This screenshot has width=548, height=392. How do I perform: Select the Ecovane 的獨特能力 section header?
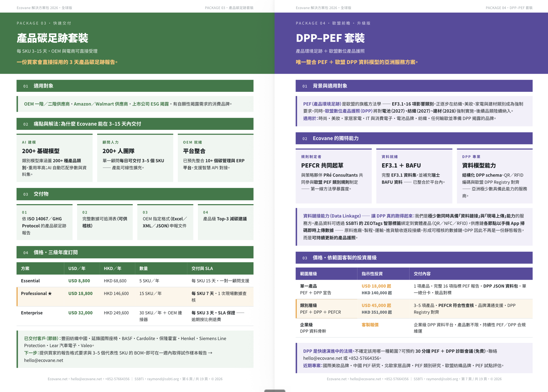pyautogui.click(x=414, y=138)
